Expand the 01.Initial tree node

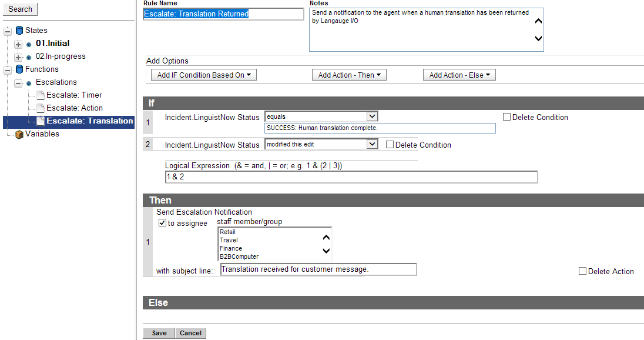tap(18, 44)
